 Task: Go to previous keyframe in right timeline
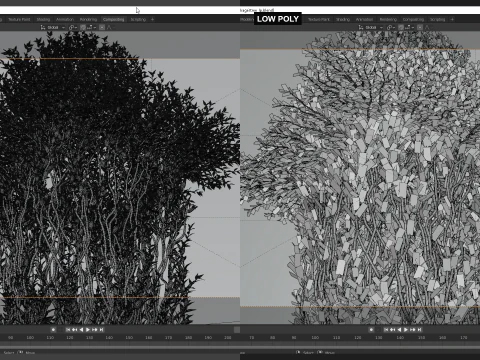393,330
